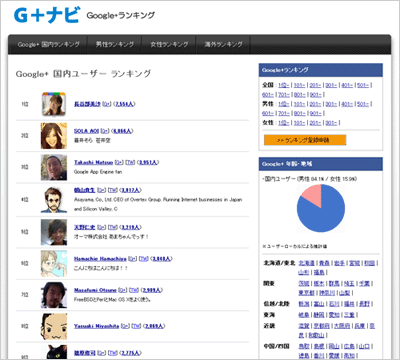Click the [G+] link beside SOLA AOI
The width and height of the screenshot is (400, 360).
[105, 131]
